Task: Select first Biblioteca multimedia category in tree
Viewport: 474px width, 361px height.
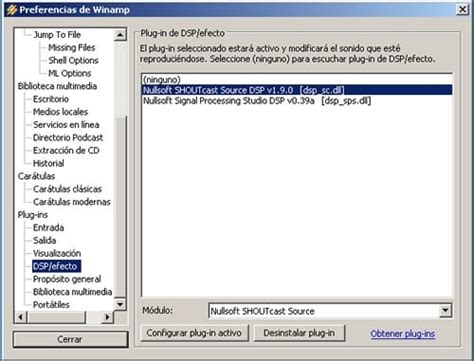Action: coord(57,86)
